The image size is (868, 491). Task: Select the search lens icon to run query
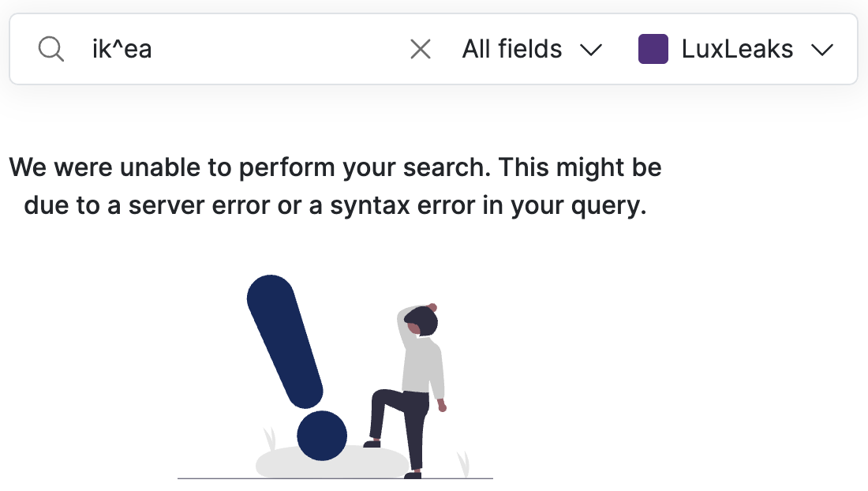pyautogui.click(x=51, y=48)
